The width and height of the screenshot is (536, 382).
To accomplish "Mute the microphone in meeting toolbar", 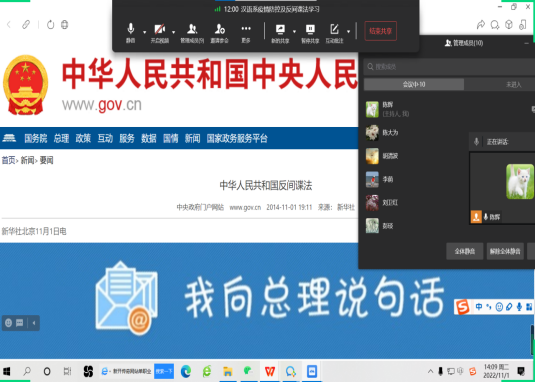I will 131,33.
